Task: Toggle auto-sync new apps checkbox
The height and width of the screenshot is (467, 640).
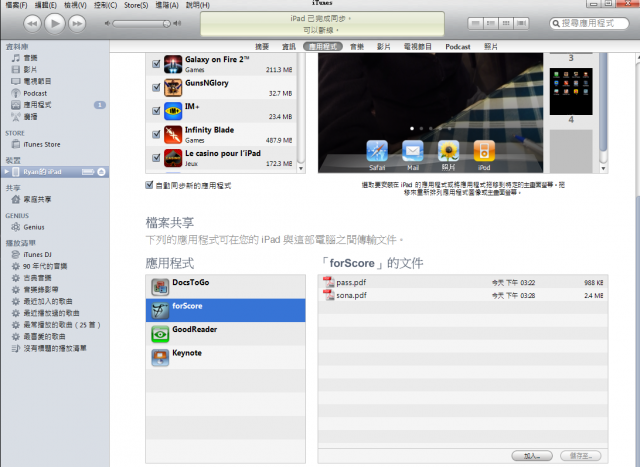Action: [x=149, y=185]
